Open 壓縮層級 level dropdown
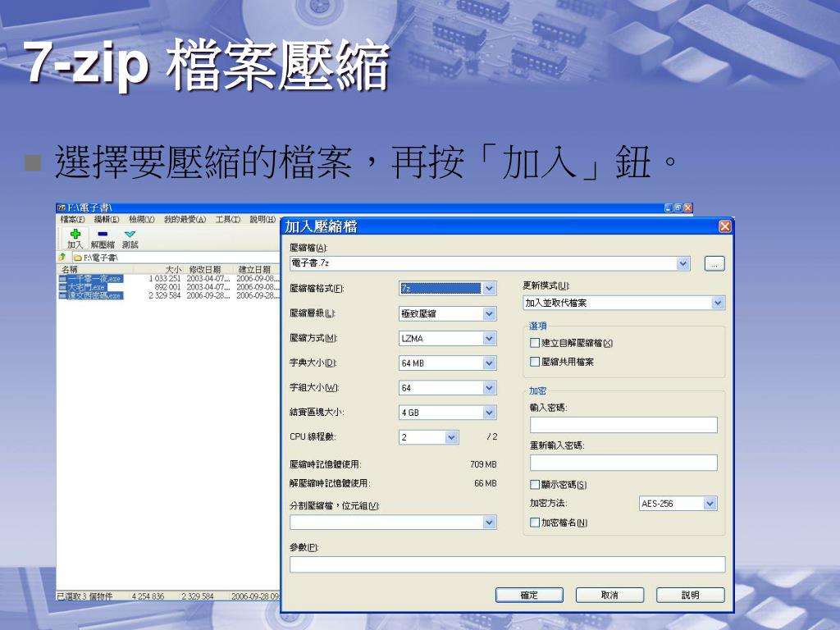 (x=489, y=313)
